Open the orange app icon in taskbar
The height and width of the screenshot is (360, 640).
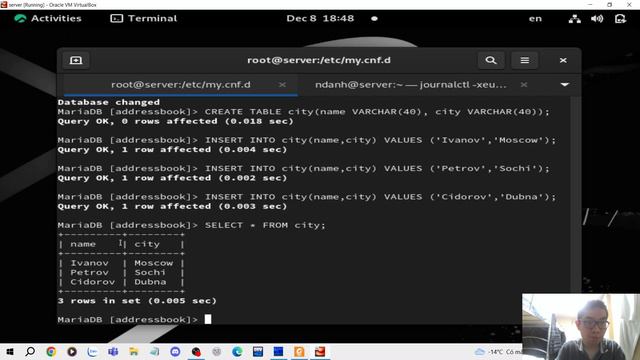(299, 351)
